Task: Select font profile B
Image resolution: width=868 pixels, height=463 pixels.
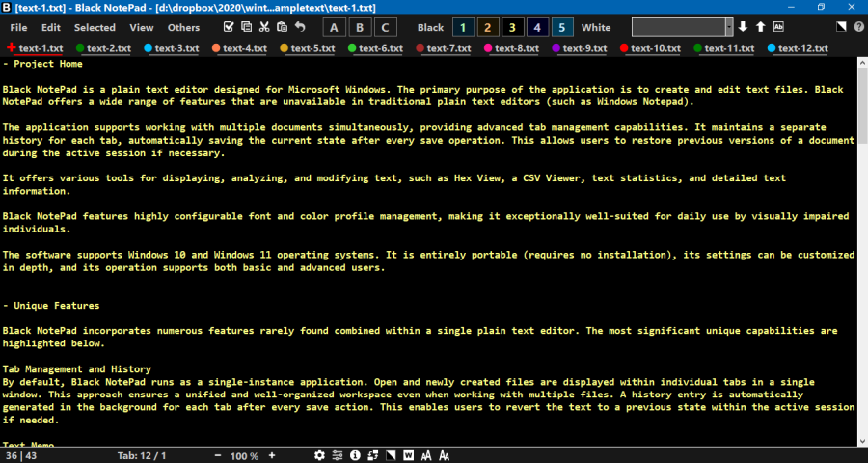Action: click(360, 28)
